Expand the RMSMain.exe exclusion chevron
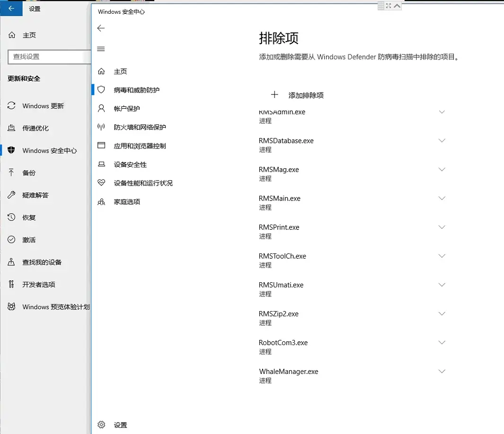Image resolution: width=504 pixels, height=434 pixels. [442, 199]
